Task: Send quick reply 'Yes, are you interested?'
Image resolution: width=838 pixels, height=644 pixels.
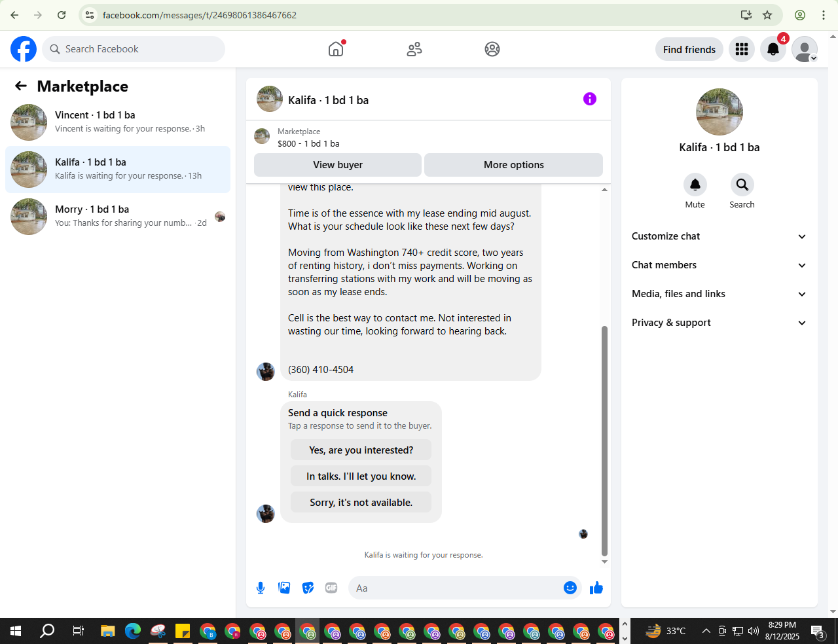Action: click(361, 450)
